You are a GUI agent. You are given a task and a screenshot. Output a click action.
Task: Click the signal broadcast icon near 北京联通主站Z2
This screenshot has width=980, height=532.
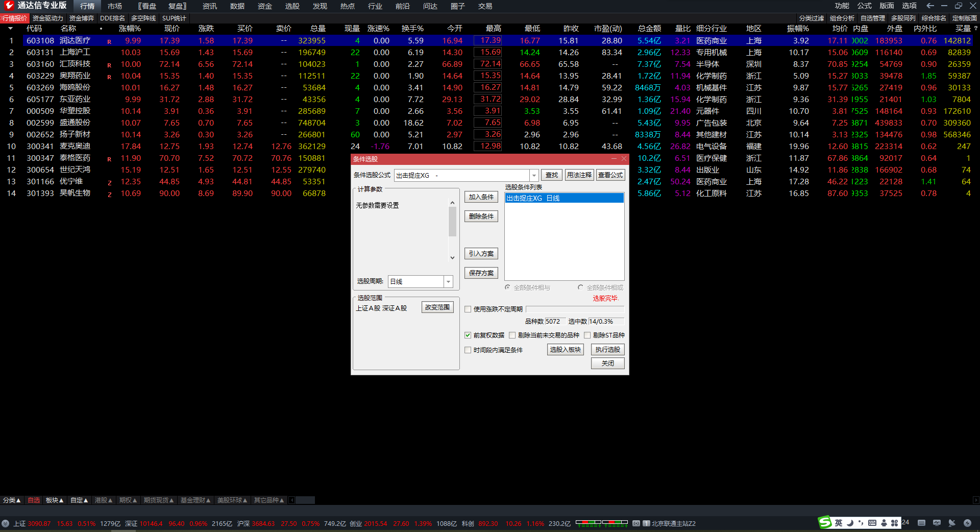tap(636, 523)
